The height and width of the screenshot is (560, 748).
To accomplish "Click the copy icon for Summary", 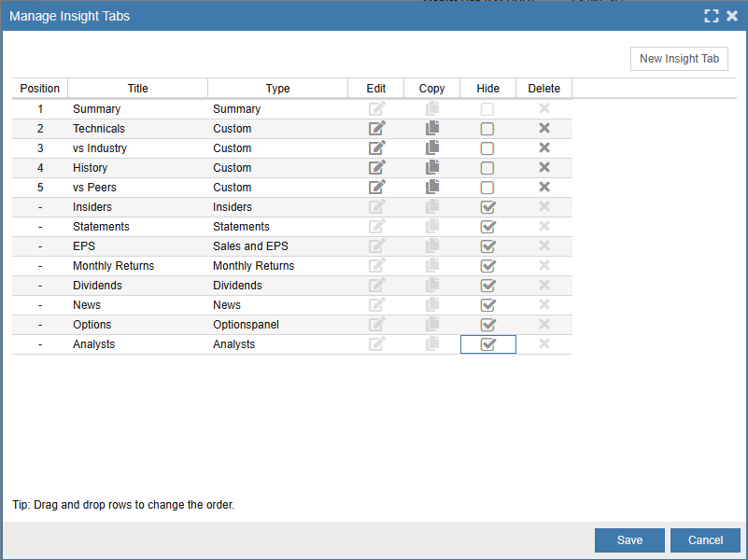I will point(432,108).
